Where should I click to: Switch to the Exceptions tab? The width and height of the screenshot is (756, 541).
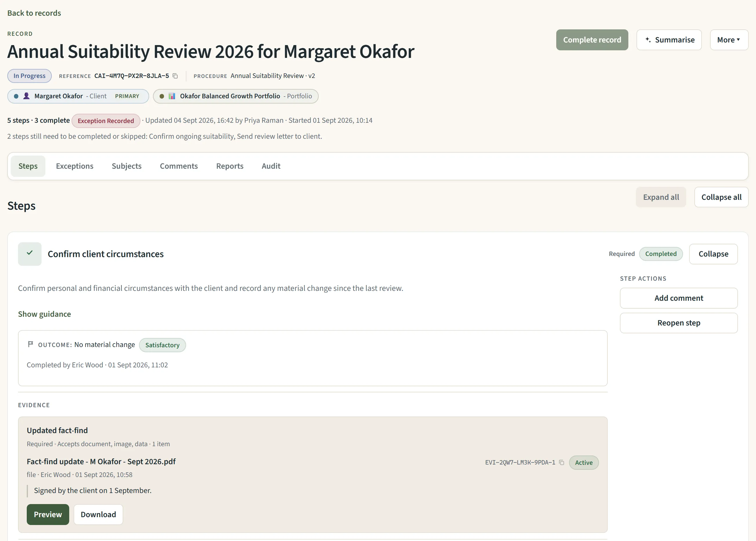point(75,166)
